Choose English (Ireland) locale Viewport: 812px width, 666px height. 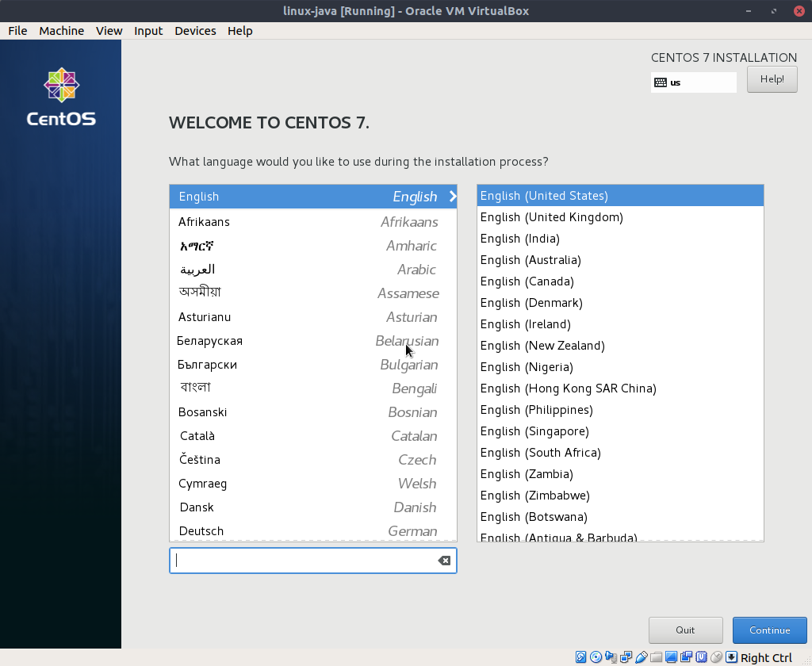tap(620, 324)
